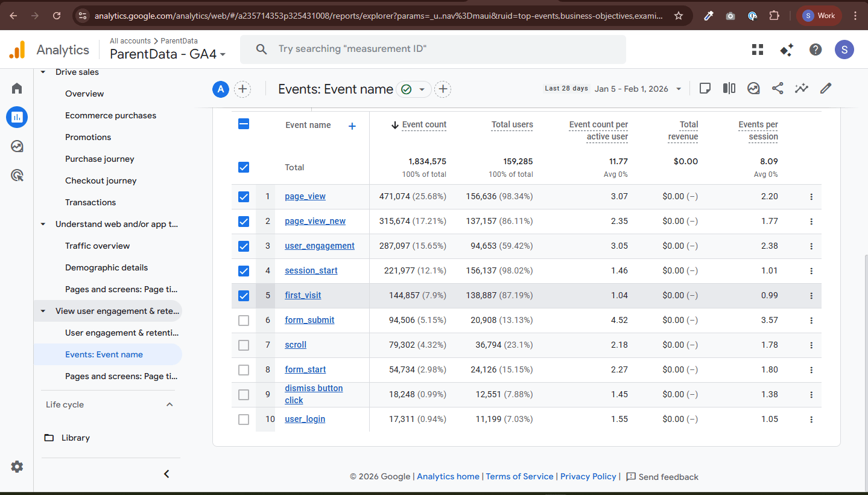Open more options for form_submit row
Screen dimensions: 868x495
pyautogui.click(x=811, y=321)
